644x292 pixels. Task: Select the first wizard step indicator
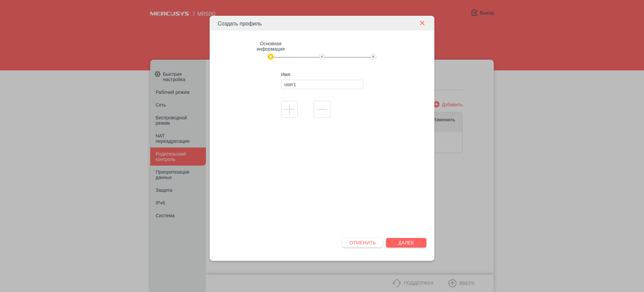tap(271, 57)
